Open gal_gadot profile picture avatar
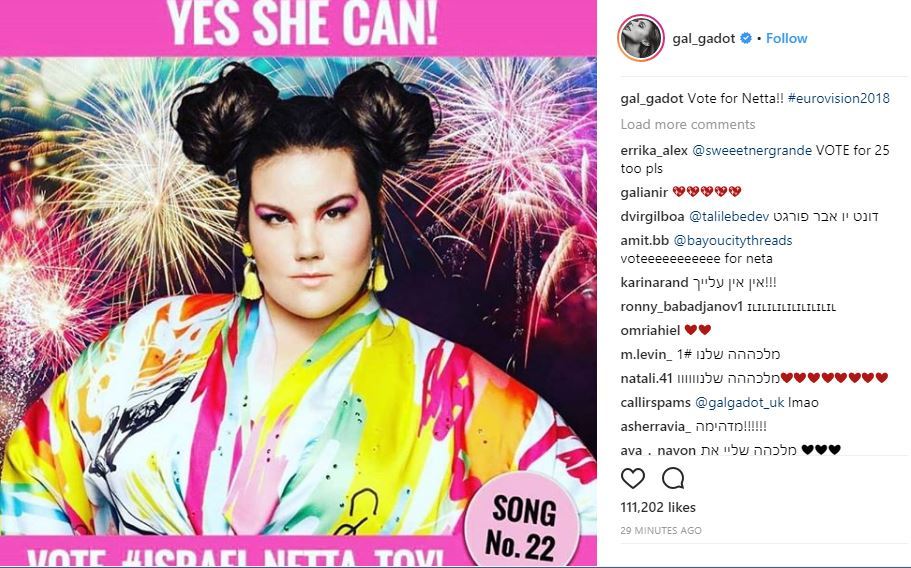Image resolution: width=911 pixels, height=568 pixels. pos(641,38)
